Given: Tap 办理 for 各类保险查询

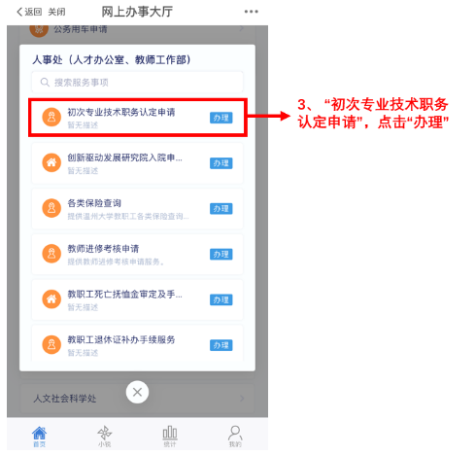Looking at the screenshot, I should coord(221,209).
